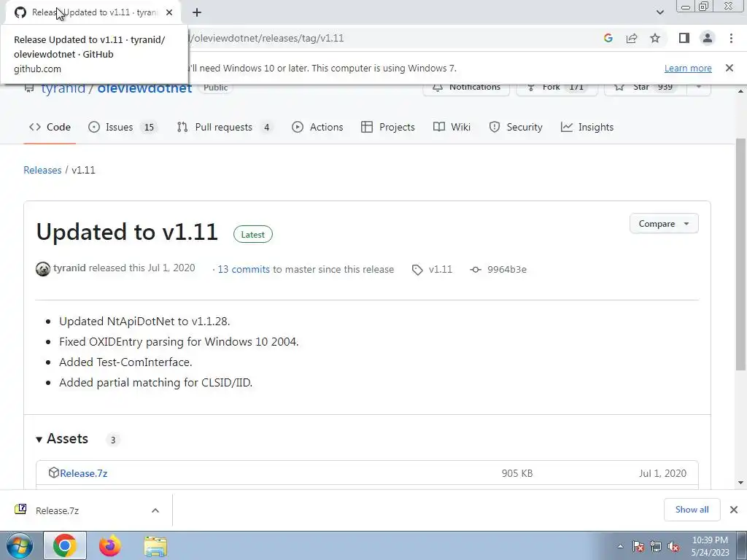
Task: Click the 905 KB file size text
Action: click(517, 473)
